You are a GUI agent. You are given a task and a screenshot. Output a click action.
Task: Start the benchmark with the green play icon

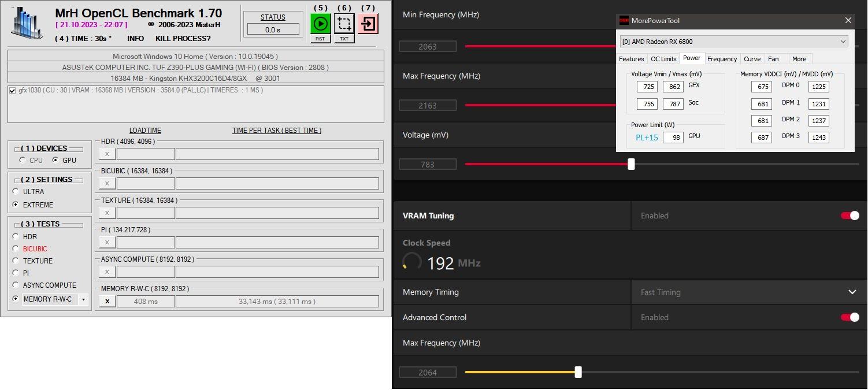point(320,24)
